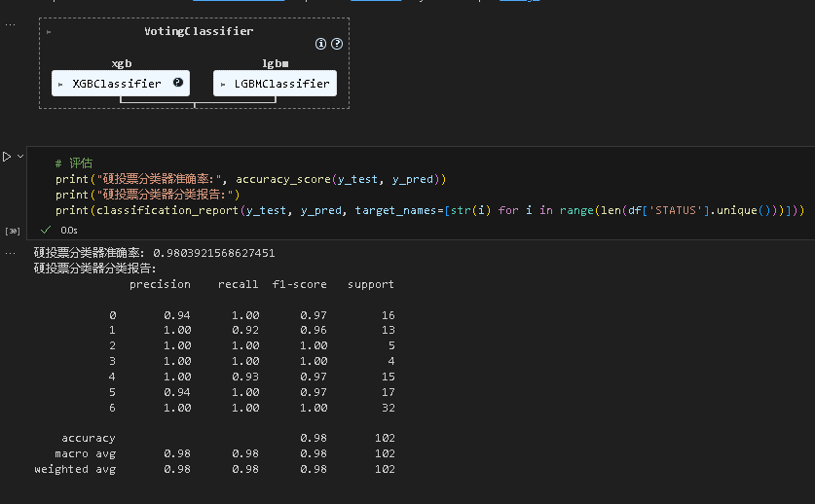Click the xgb estimator label

tap(121, 63)
